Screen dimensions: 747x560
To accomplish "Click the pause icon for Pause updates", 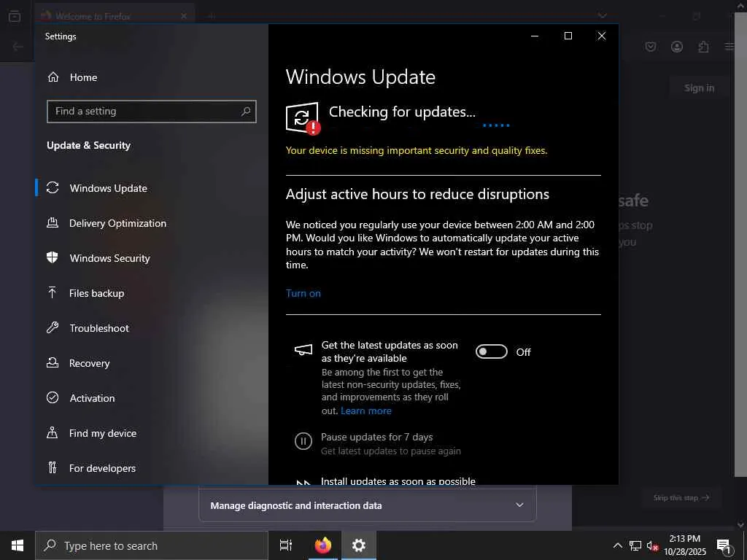I will (303, 441).
